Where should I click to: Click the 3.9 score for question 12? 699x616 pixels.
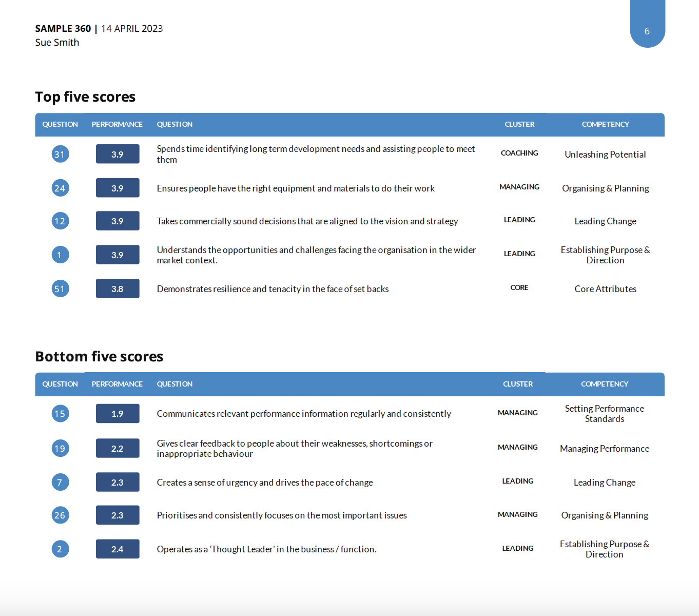[118, 221]
